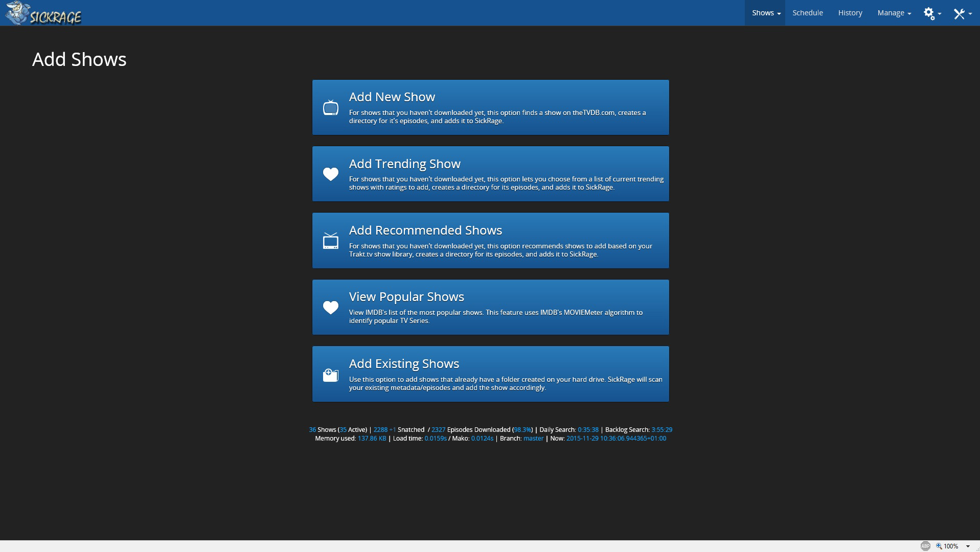Click the View Popular Shows description text
The width and height of the screenshot is (980, 552).
(x=496, y=317)
